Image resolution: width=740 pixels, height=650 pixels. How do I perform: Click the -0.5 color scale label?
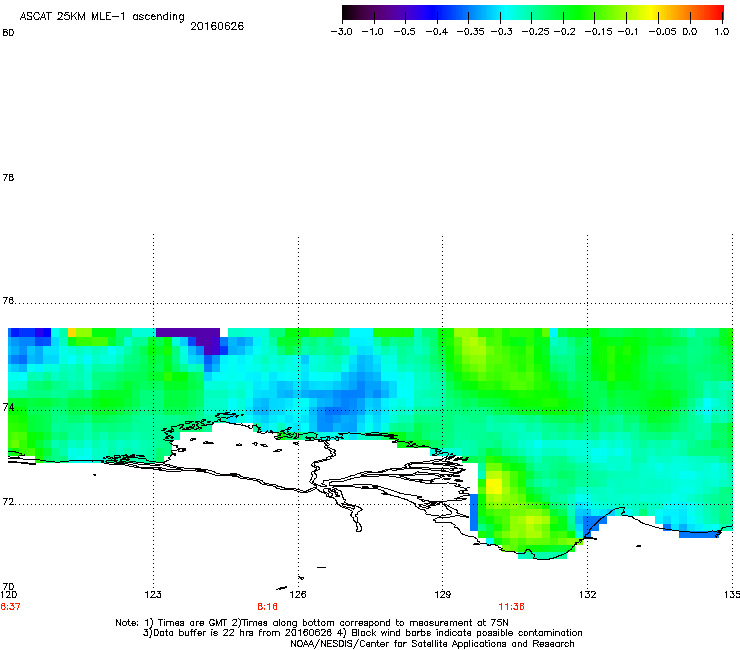point(404,32)
